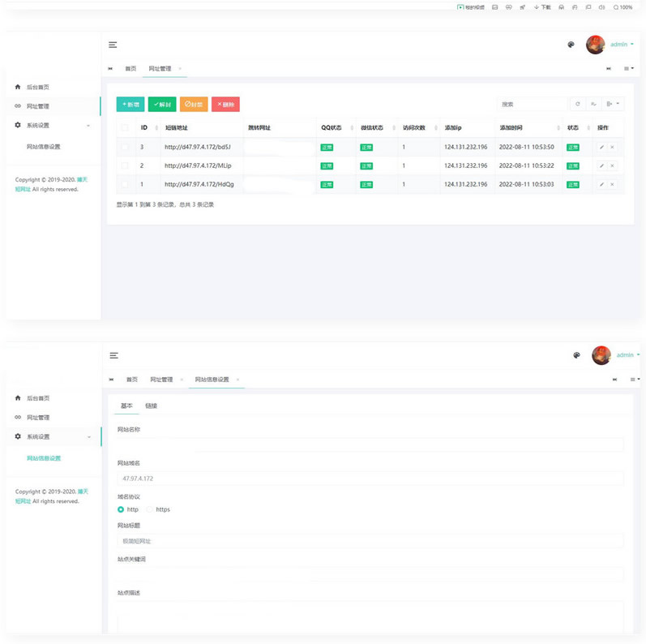Click the edit pencil for row ID 3
The width and height of the screenshot is (646, 644).
pyautogui.click(x=601, y=147)
